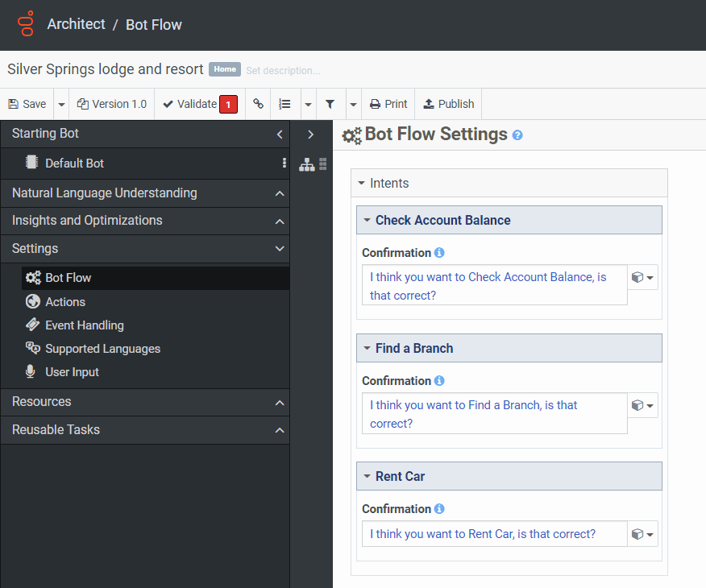Switch to grid view using grid icon
This screenshot has height=588, width=706.
pos(323,164)
